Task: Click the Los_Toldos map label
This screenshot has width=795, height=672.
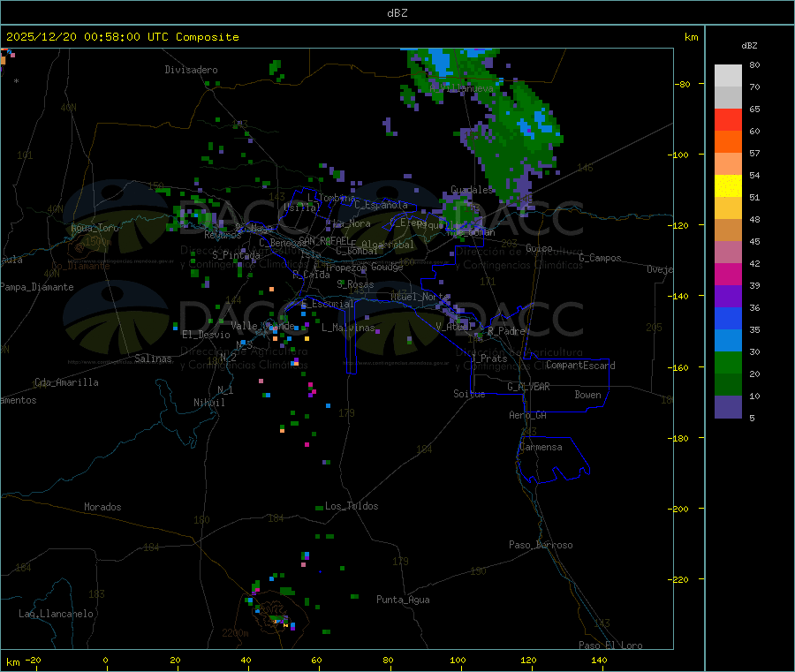Action: (x=352, y=506)
